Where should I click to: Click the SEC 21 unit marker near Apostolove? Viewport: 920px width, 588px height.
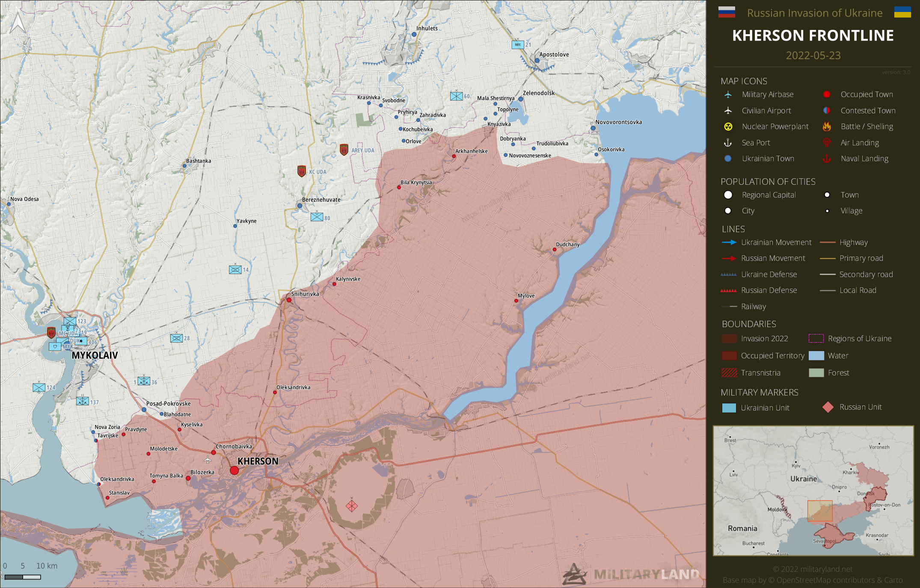[518, 44]
